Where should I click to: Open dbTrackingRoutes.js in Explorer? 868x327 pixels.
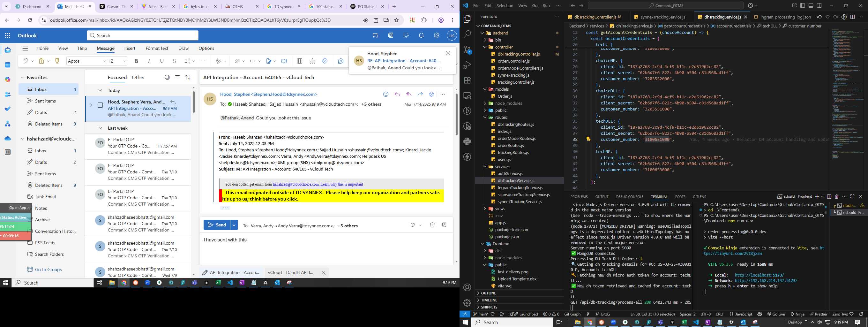(x=516, y=125)
